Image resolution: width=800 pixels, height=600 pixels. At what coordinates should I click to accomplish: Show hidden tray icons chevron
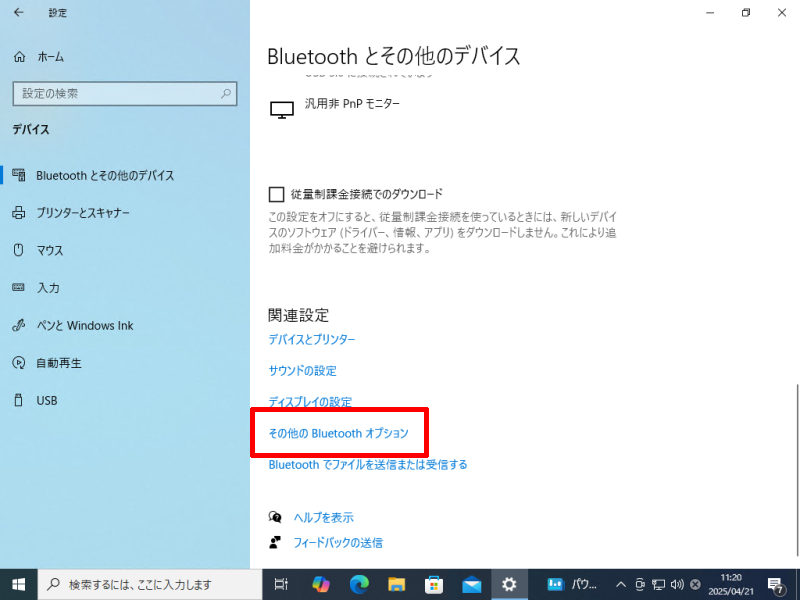click(621, 585)
